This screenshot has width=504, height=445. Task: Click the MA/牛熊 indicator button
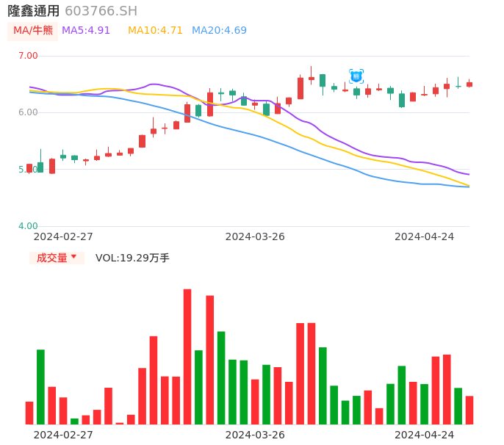click(33, 31)
